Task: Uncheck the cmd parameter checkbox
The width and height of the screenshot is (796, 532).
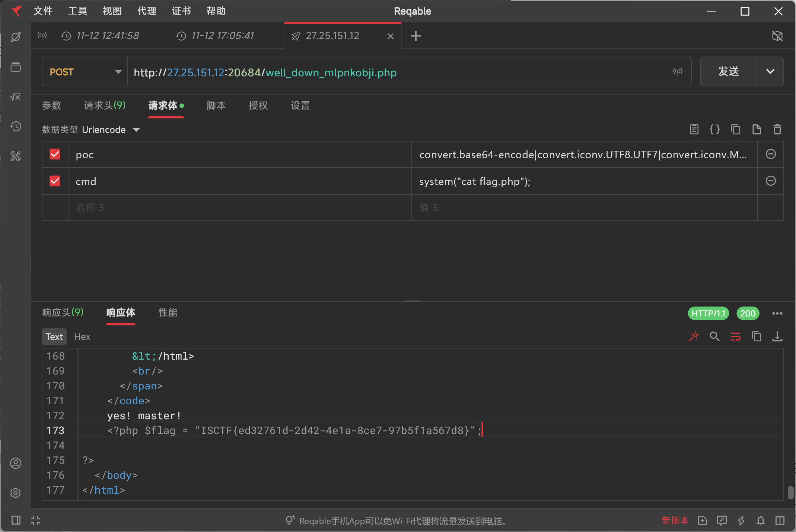Action: coord(55,181)
